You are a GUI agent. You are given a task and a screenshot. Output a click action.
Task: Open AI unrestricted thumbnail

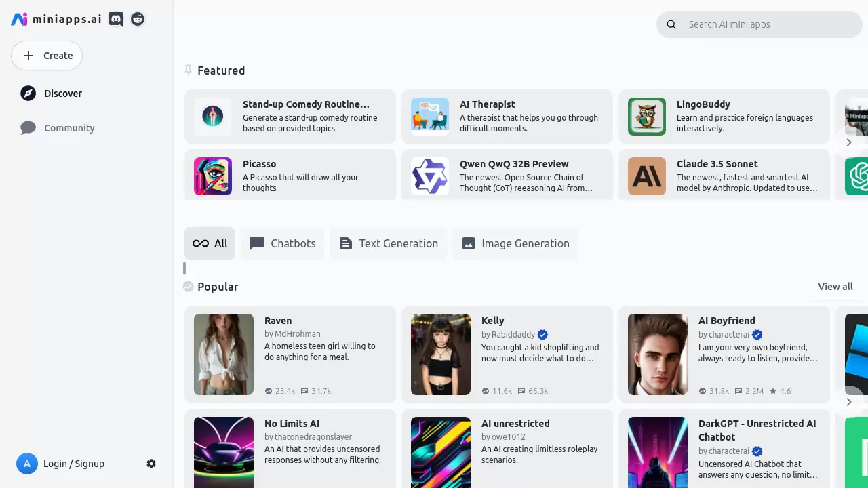coord(441,452)
